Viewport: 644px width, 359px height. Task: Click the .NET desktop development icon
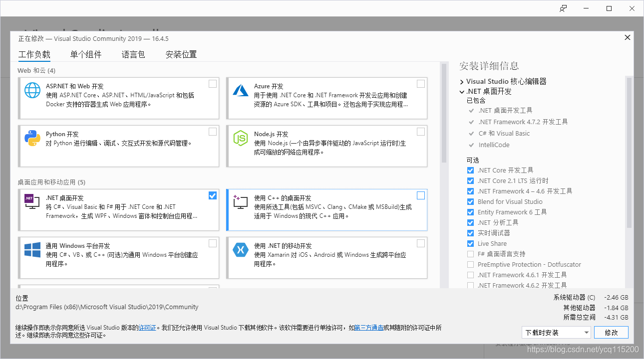pyautogui.click(x=32, y=201)
